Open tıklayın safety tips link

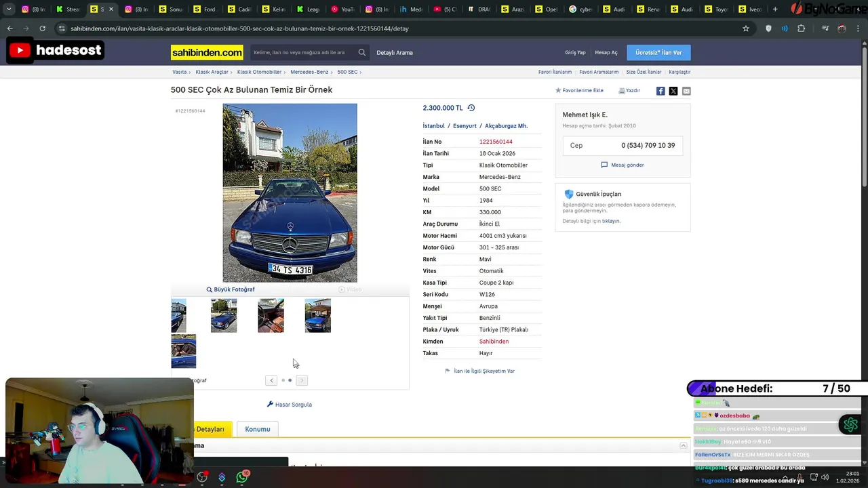click(x=611, y=221)
